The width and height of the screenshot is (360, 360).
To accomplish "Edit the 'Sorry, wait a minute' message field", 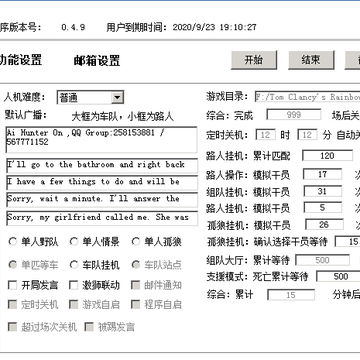I will click(102, 200).
